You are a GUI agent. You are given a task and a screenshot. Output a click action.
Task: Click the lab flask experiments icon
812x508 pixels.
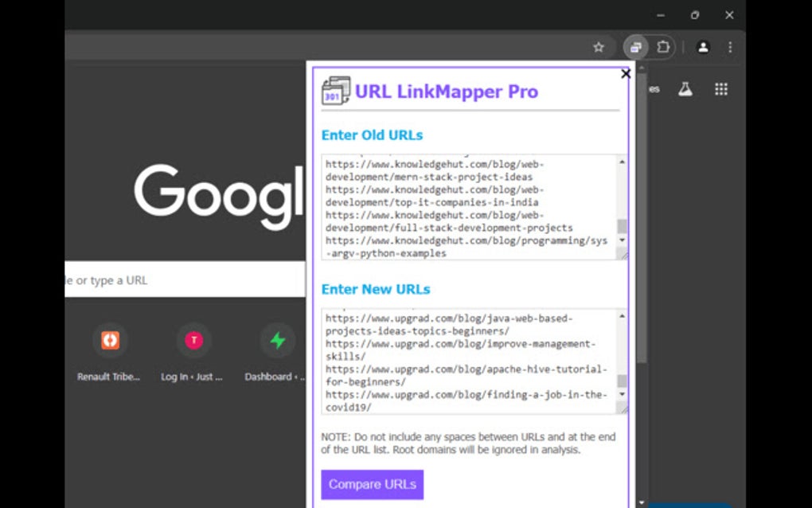click(685, 88)
